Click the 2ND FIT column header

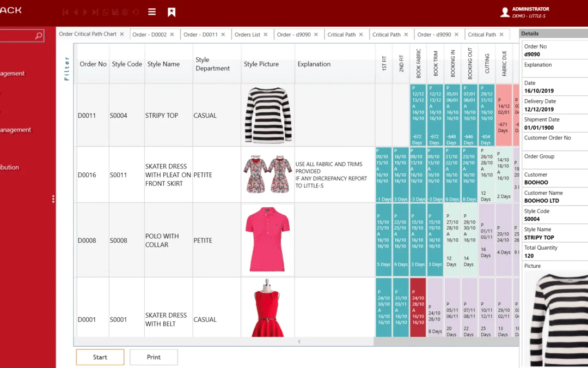(x=401, y=64)
